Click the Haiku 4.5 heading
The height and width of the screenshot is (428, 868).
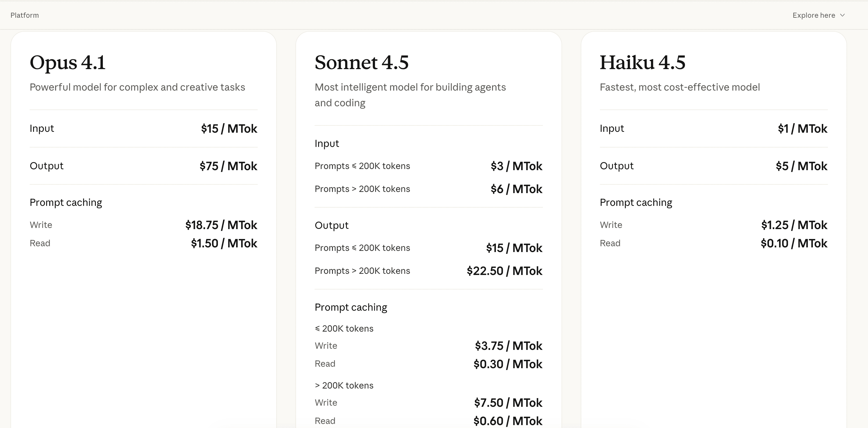(x=642, y=62)
